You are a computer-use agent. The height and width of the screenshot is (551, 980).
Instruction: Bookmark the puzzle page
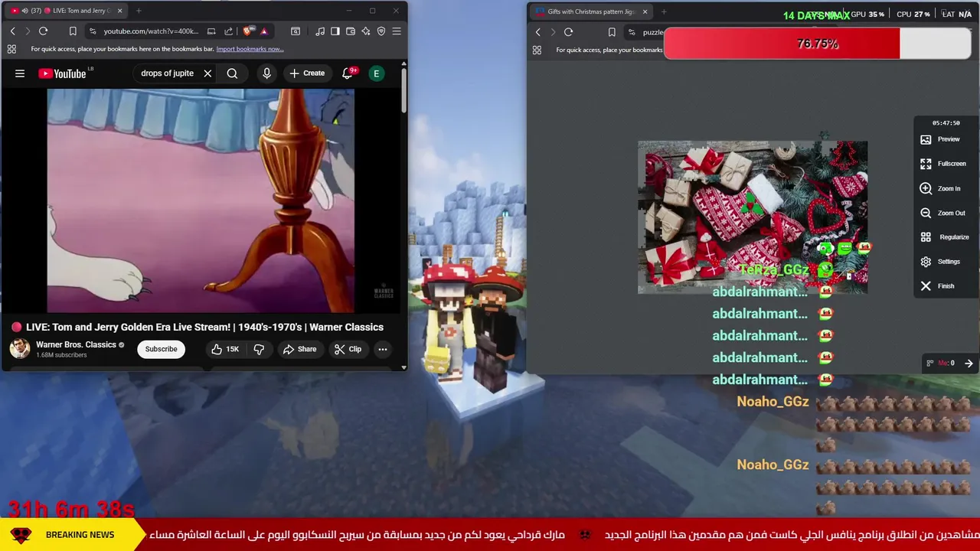[x=612, y=32]
